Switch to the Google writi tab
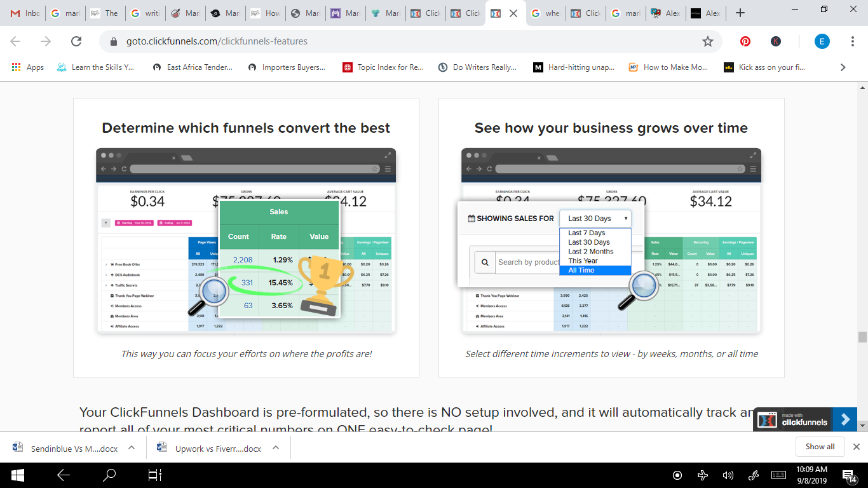This screenshot has height=488, width=868. [144, 13]
